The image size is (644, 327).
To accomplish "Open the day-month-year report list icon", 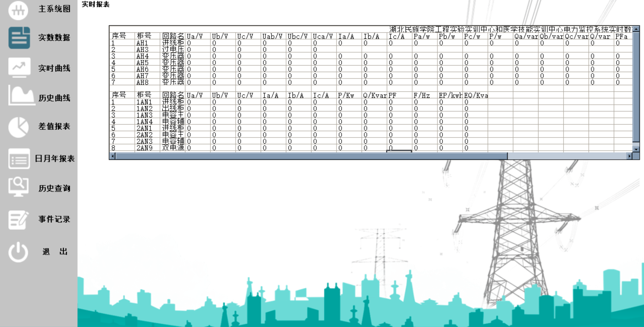I will point(19,159).
